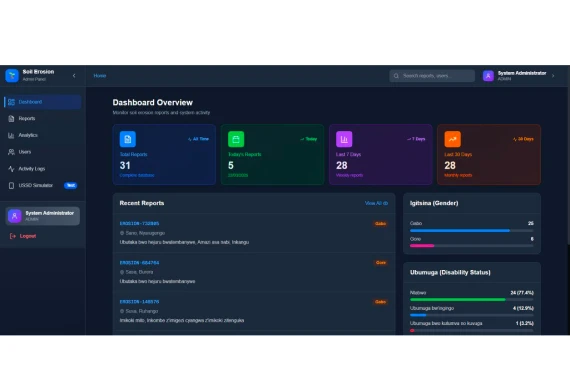Click the location pin beside Nyarugenge
The width and height of the screenshot is (570, 377).
pyautogui.click(x=122, y=233)
